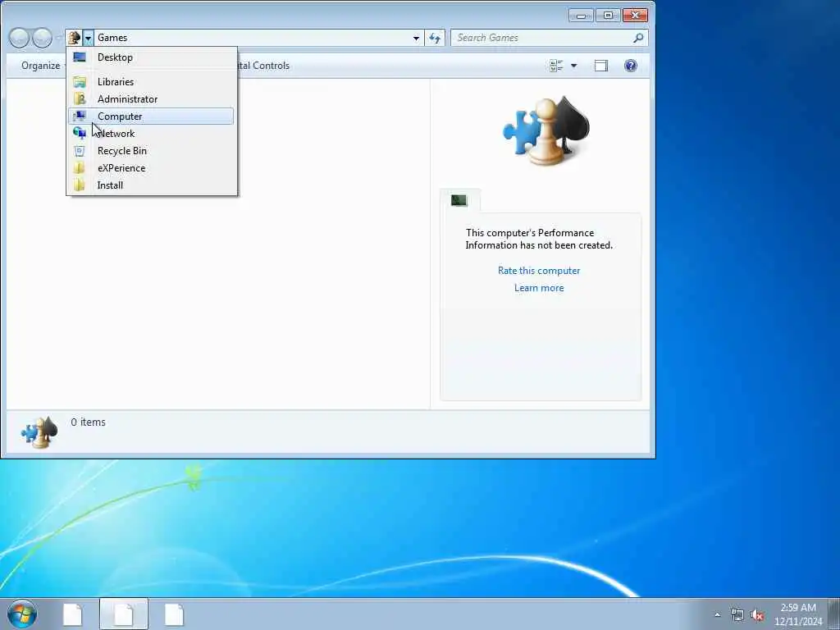Select Network in the location dropdown
840x630 pixels.
pyautogui.click(x=151, y=134)
